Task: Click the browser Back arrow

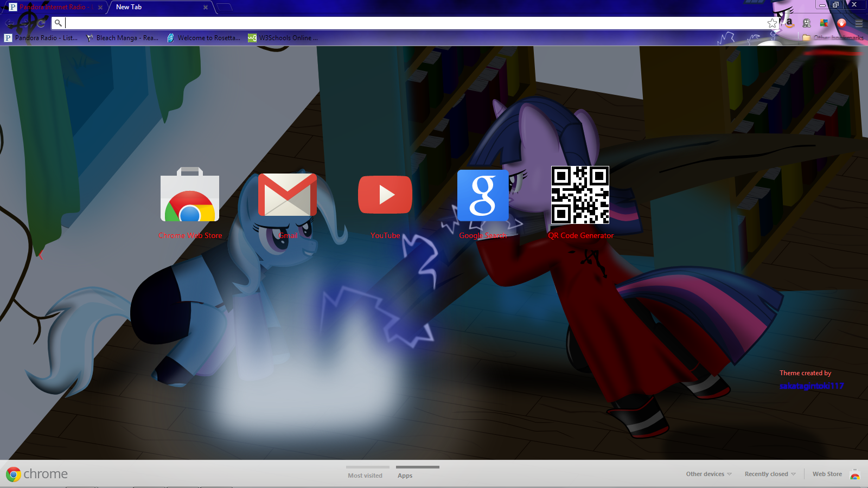Action: tap(10, 23)
